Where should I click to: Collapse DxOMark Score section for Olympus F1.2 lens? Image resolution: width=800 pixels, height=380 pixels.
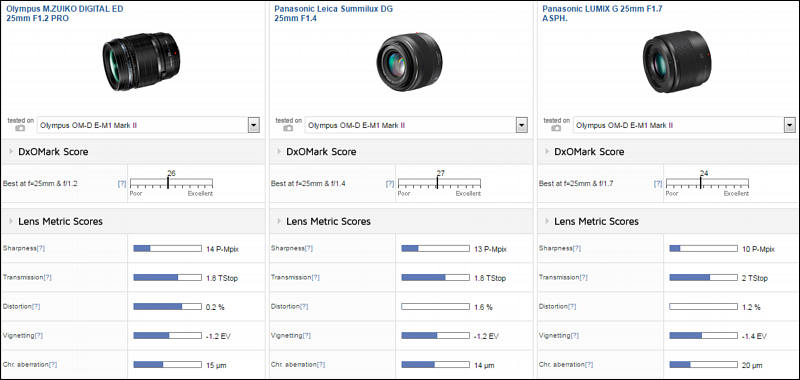pos(11,151)
